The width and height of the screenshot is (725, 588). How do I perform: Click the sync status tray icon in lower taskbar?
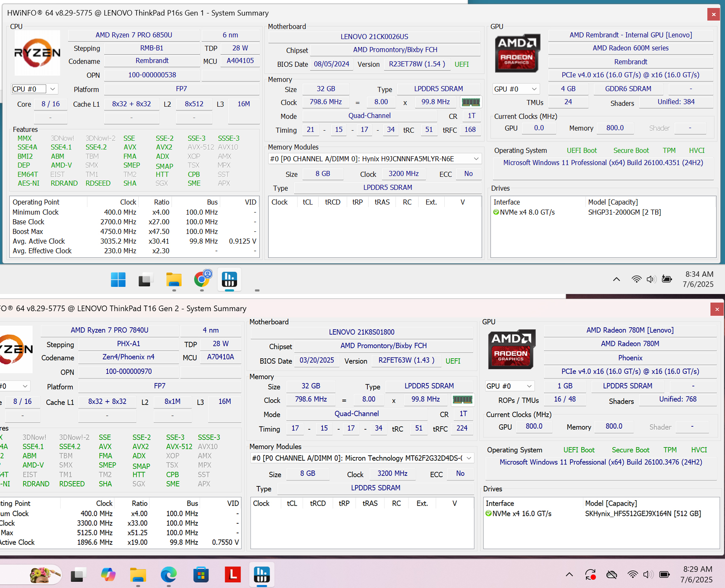pos(591,574)
